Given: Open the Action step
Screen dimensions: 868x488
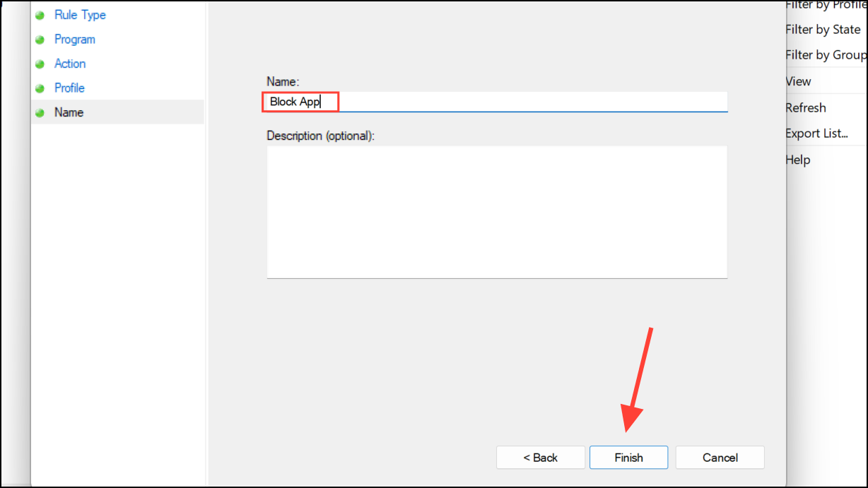Looking at the screenshot, I should pyautogui.click(x=70, y=64).
